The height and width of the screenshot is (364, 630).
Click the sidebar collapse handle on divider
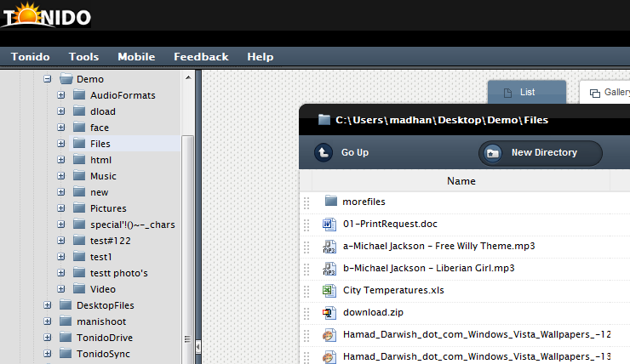tap(198, 346)
